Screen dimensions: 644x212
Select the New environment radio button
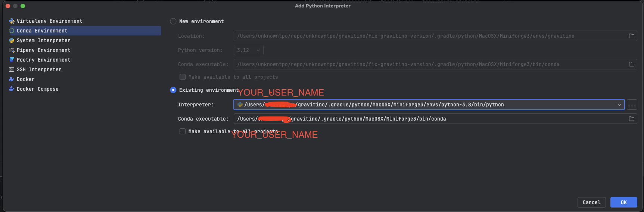click(173, 21)
